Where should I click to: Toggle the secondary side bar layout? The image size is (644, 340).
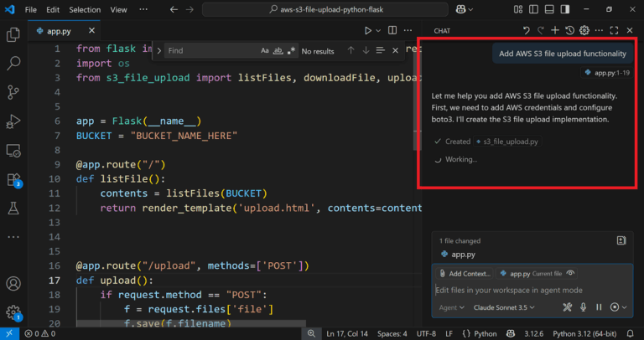click(565, 9)
